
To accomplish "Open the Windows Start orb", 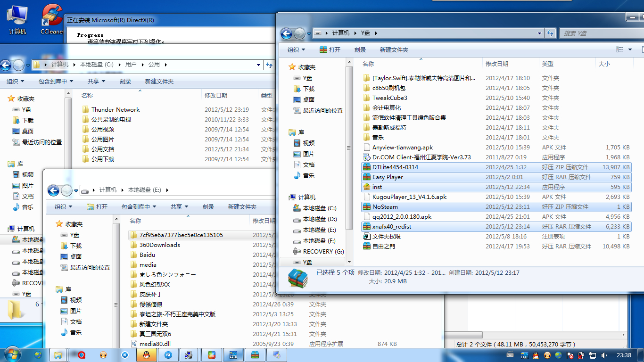I will click(12, 354).
